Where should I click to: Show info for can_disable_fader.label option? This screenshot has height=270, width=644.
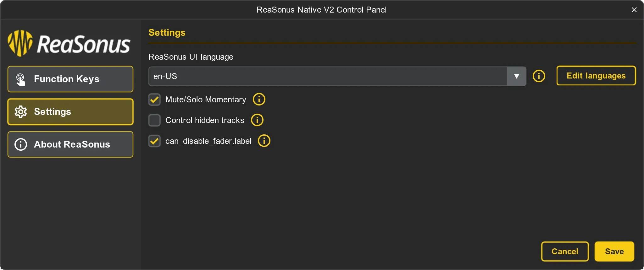[264, 141]
